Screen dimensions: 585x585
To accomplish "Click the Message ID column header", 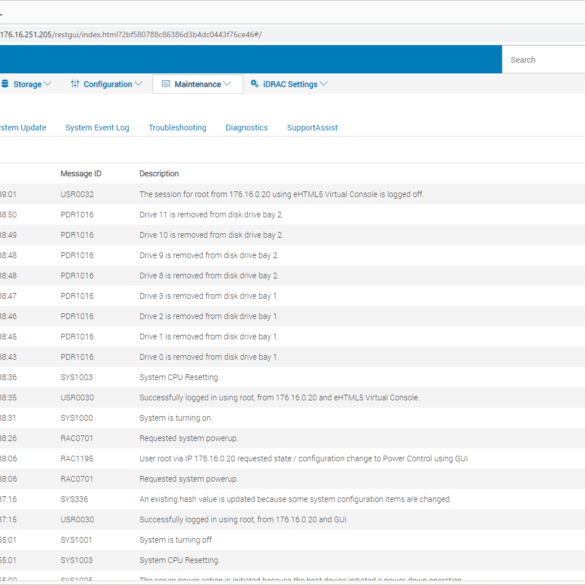I will (81, 173).
